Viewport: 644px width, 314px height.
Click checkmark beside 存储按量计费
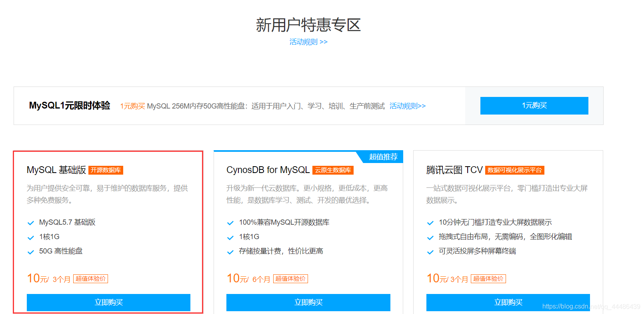pyautogui.click(x=230, y=252)
